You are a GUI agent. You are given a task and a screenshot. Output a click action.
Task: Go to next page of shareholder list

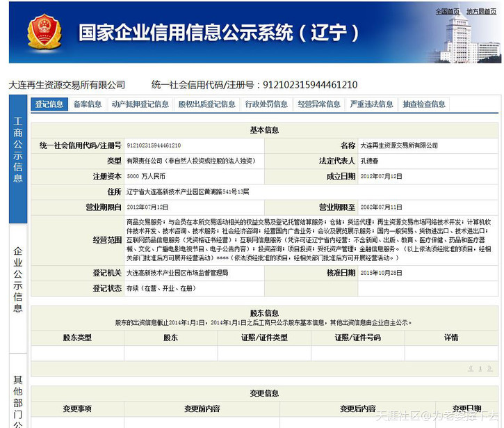(489, 368)
